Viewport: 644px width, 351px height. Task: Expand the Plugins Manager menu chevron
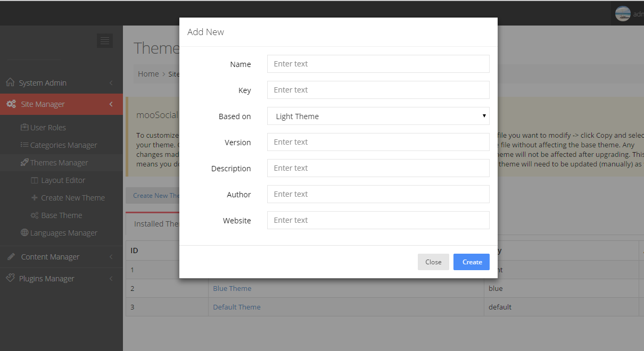[111, 279]
